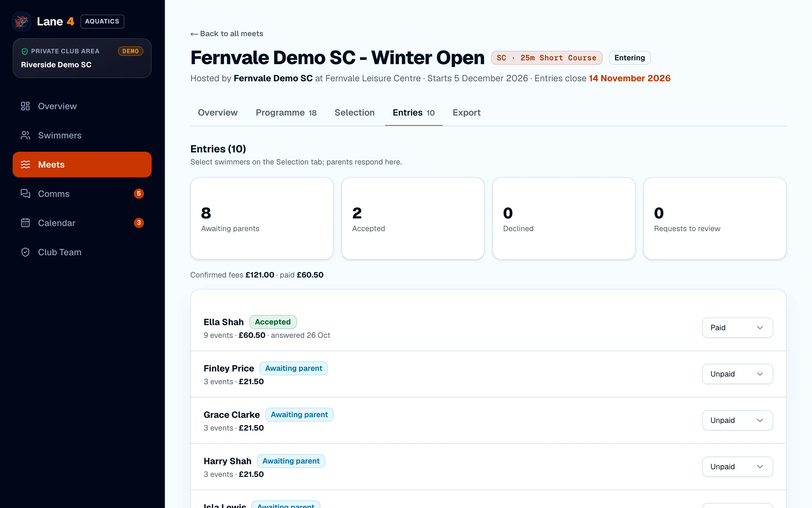Click the Declined summary card
Viewport: 812px width, 508px height.
click(x=564, y=218)
